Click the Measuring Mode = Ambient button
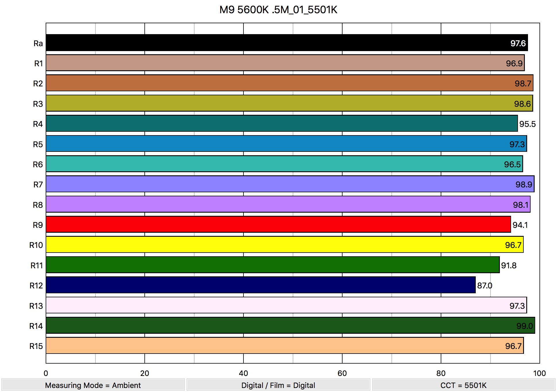This screenshot has width=557, height=392. pos(93,385)
